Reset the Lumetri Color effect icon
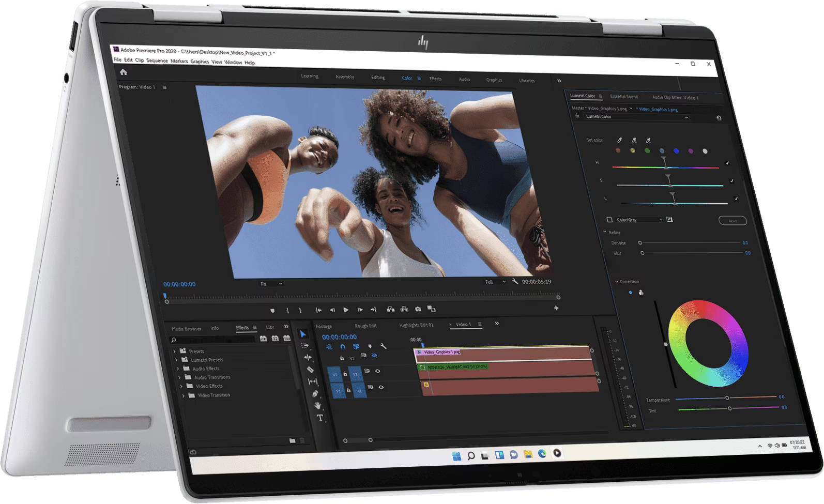824x504 pixels. click(x=719, y=118)
